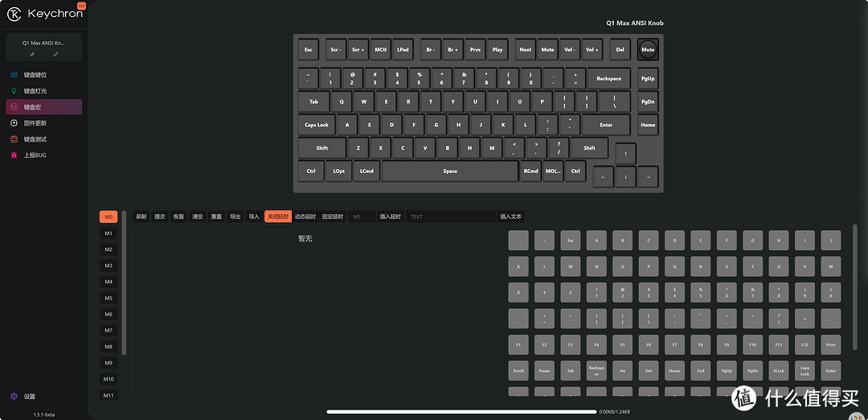This screenshot has width=868, height=420.
Task: Click the 提交 submit button
Action: [160, 216]
